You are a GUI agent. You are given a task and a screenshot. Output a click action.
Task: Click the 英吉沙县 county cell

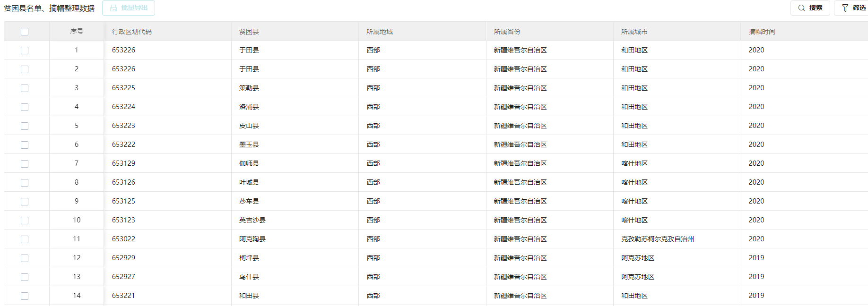[252, 220]
